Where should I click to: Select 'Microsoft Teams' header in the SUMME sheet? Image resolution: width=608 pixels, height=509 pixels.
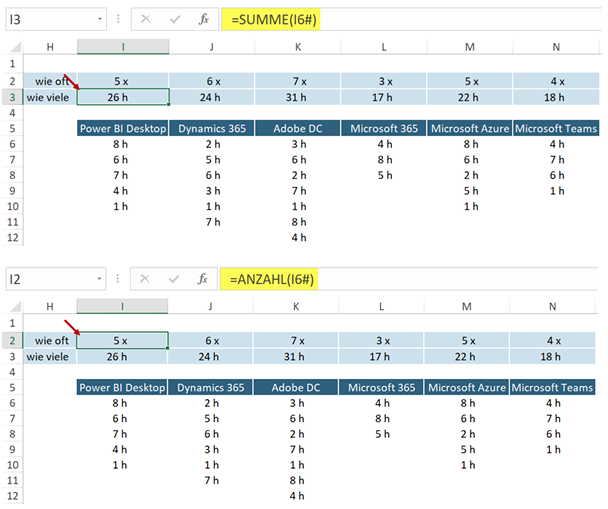pos(556,128)
